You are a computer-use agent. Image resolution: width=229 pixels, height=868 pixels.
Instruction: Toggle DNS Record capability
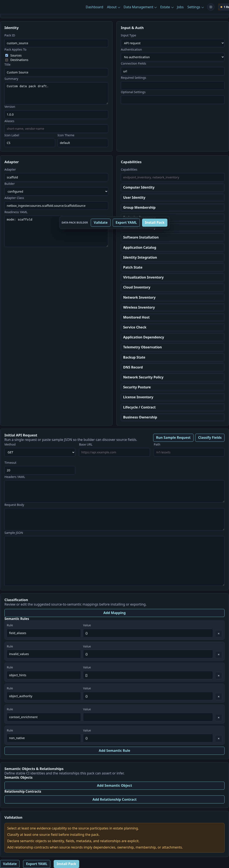[173, 367]
